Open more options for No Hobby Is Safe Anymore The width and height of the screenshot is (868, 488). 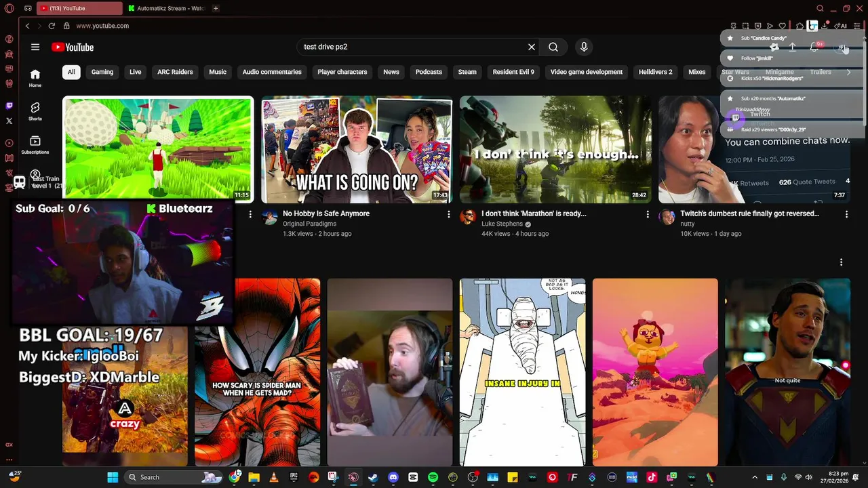tap(448, 214)
